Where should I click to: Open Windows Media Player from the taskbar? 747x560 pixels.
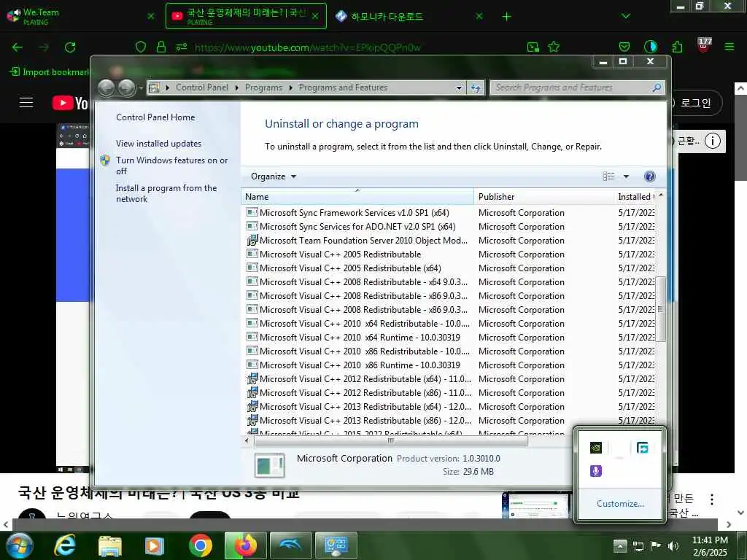tap(155, 546)
